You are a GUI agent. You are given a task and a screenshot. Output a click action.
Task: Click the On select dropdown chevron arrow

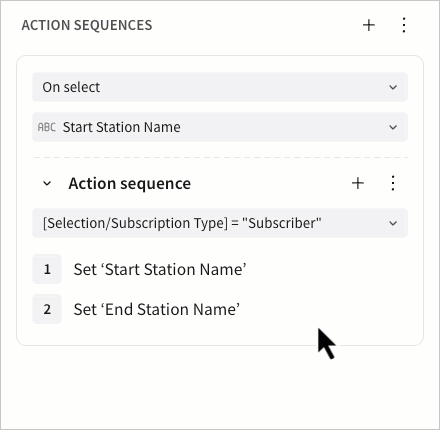pyautogui.click(x=393, y=87)
